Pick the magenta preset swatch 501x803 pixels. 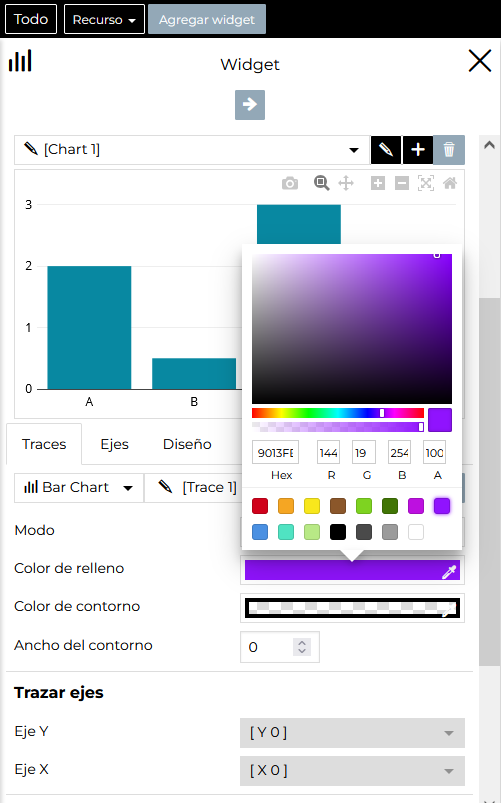tap(416, 506)
